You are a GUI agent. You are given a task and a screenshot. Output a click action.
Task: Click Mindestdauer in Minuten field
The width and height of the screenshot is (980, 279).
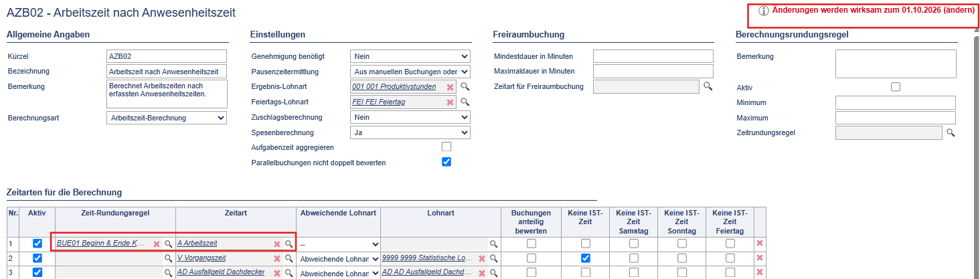(653, 56)
